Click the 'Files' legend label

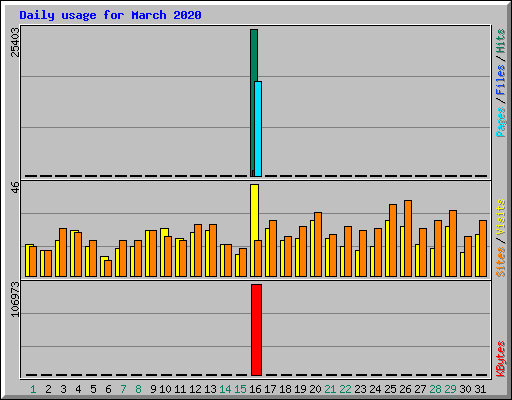(x=501, y=79)
